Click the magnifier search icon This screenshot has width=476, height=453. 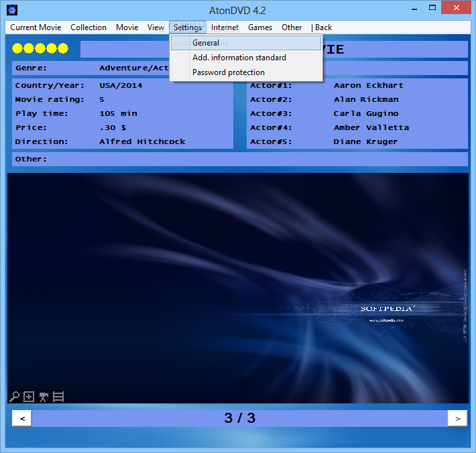click(14, 397)
